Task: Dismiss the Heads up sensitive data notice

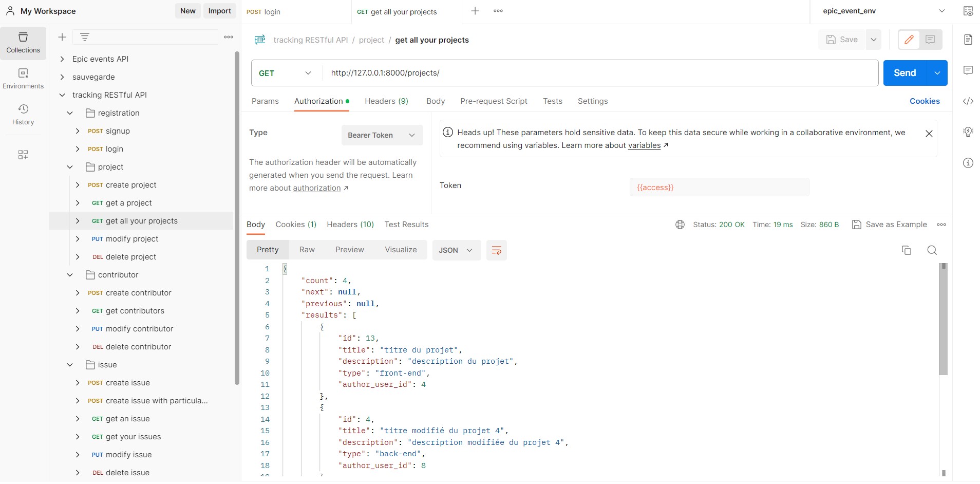Action: point(929,134)
